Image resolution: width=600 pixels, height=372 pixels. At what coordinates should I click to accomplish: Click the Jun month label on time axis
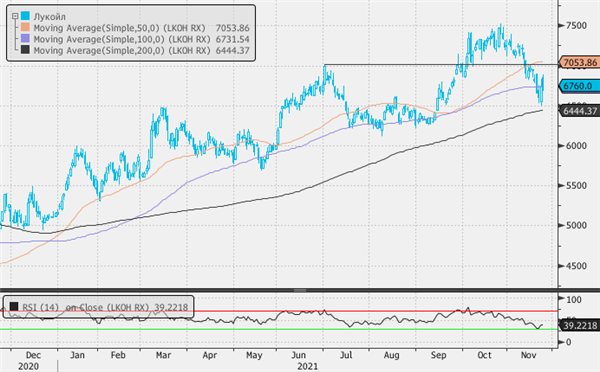(x=298, y=356)
